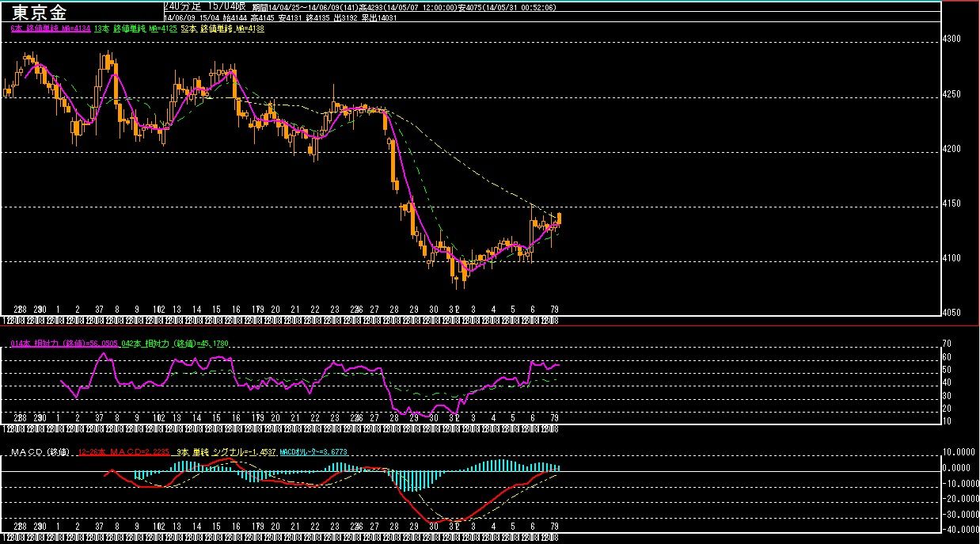
Task: Click the last candlestick near 4135
Action: click(x=560, y=219)
